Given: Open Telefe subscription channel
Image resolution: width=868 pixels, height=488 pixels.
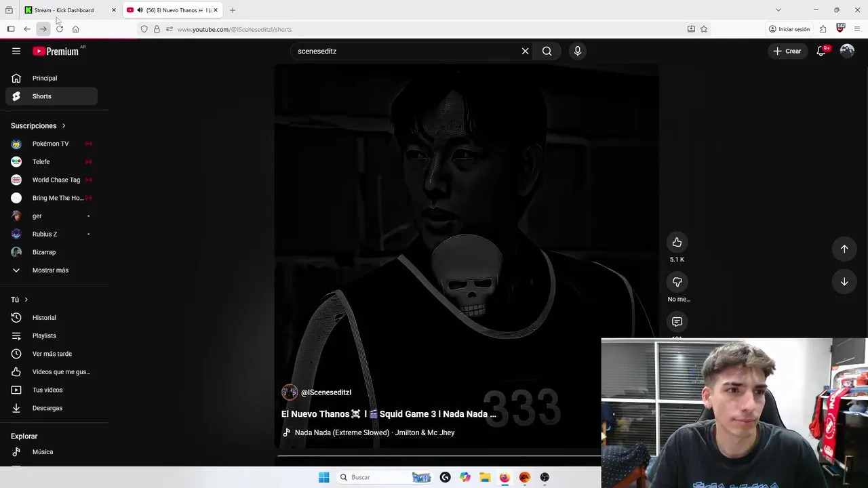Looking at the screenshot, I should coord(52,162).
